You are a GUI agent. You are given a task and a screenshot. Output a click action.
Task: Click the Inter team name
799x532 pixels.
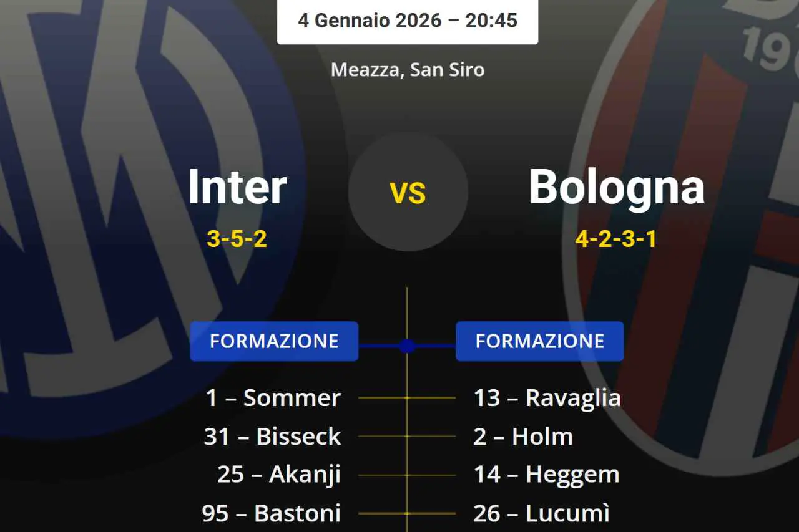(237, 186)
